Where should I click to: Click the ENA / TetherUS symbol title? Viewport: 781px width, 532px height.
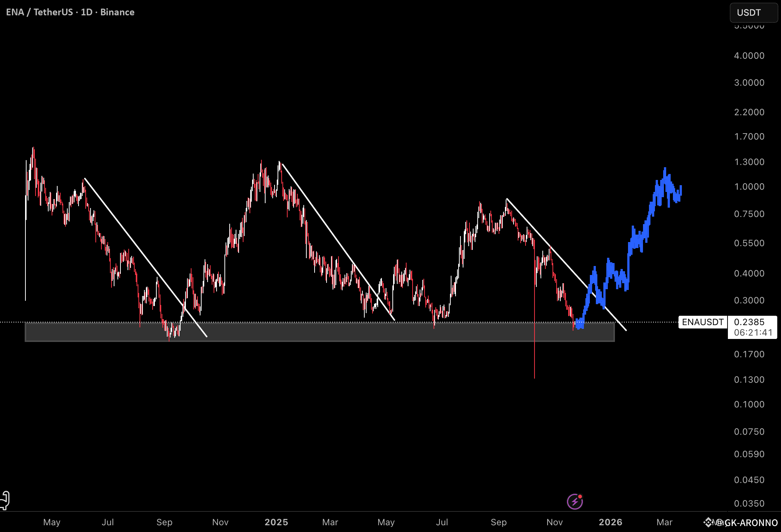click(x=40, y=12)
